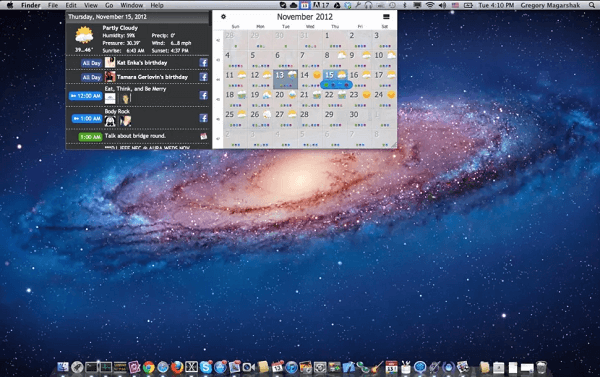Open the Finder menu
The image size is (600, 377).
click(x=31, y=5)
